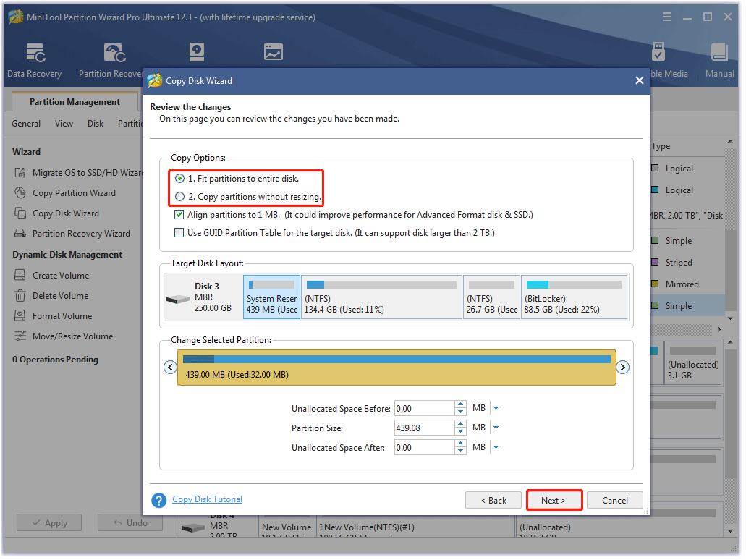Select BitLocker 88.5 GB partition block
Image resolution: width=746 pixels, height=560 pixels.
pos(575,297)
